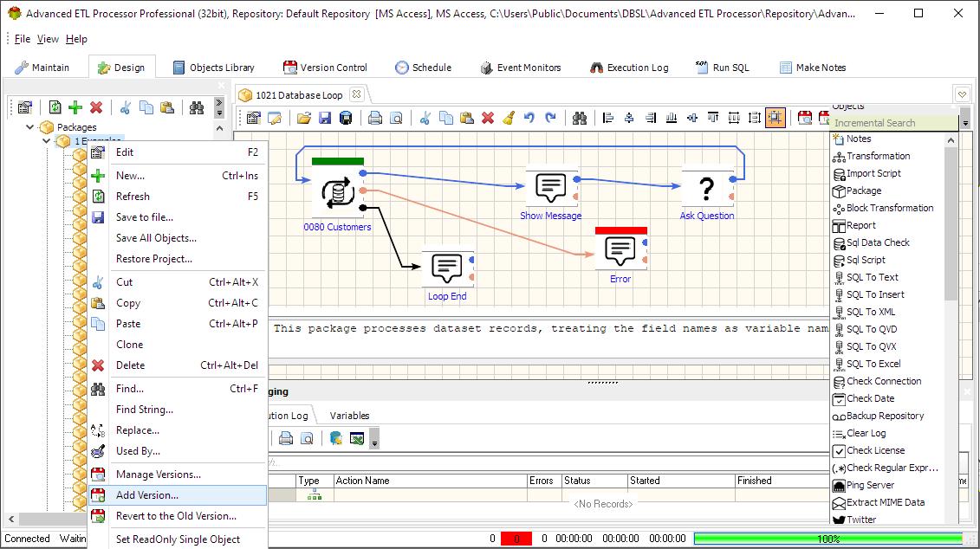Click the print icon in the diagram toolbar

(x=375, y=118)
